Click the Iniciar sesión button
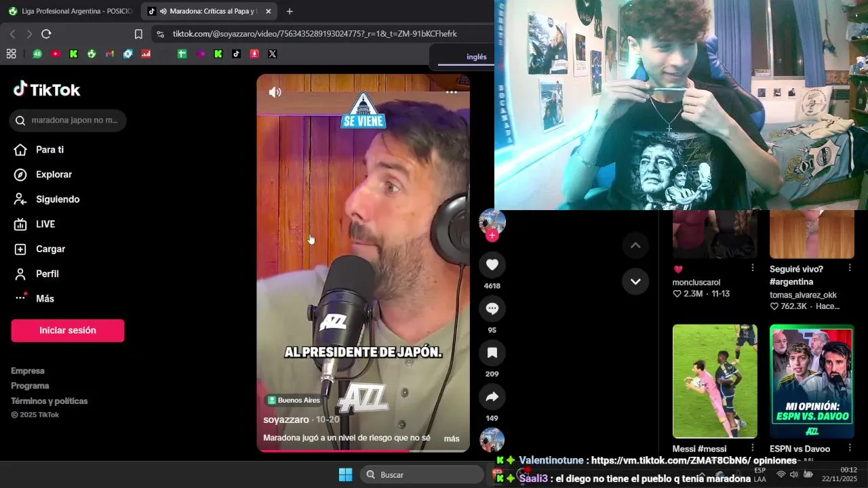The image size is (868, 488). coord(68,331)
